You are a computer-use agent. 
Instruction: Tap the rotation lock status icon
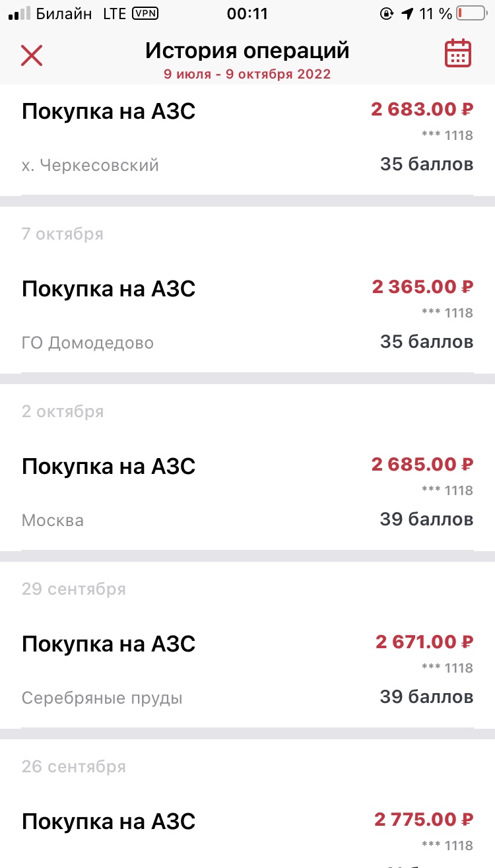pos(387,14)
